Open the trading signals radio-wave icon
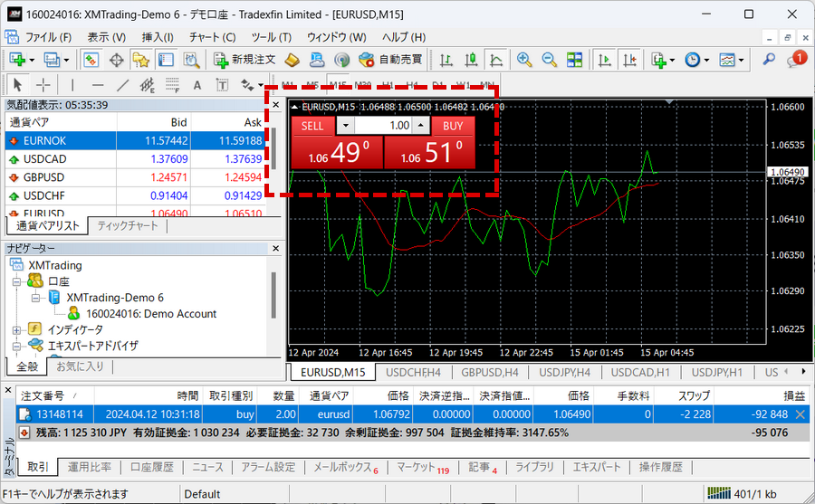The width and height of the screenshot is (815, 504). pyautogui.click(x=341, y=60)
